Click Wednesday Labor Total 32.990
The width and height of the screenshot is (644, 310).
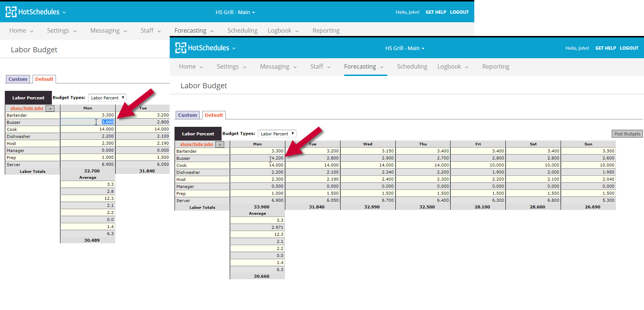[x=372, y=207]
